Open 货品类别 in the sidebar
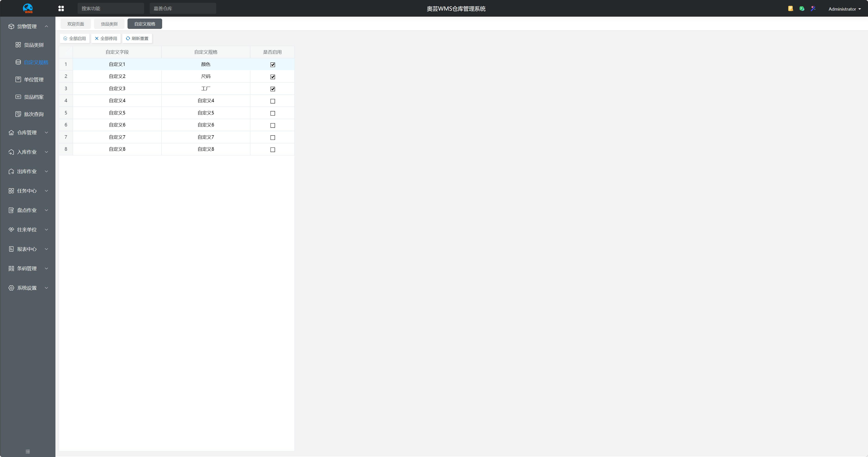868x457 pixels. coord(33,45)
